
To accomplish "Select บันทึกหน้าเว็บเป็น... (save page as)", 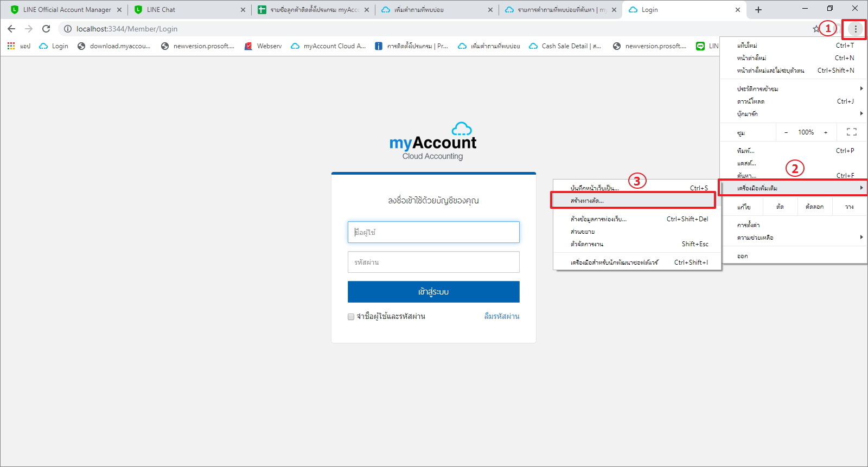I will [637, 188].
